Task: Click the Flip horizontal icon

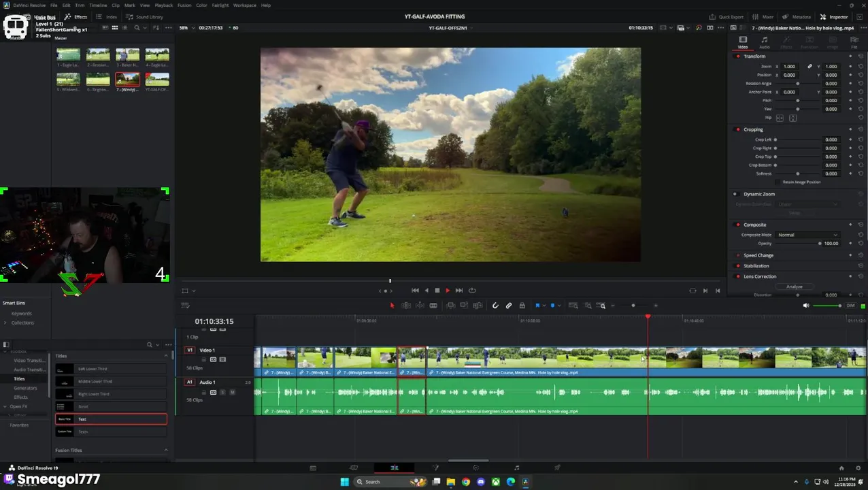Action: coord(780,118)
